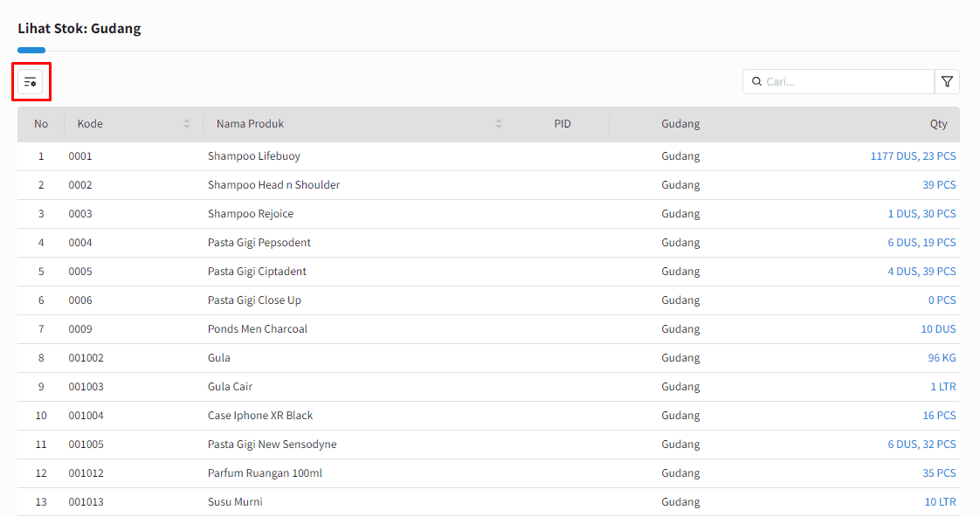Click the Case Iphone XR Black row
This screenshot has width=980, height=517.
(489, 415)
